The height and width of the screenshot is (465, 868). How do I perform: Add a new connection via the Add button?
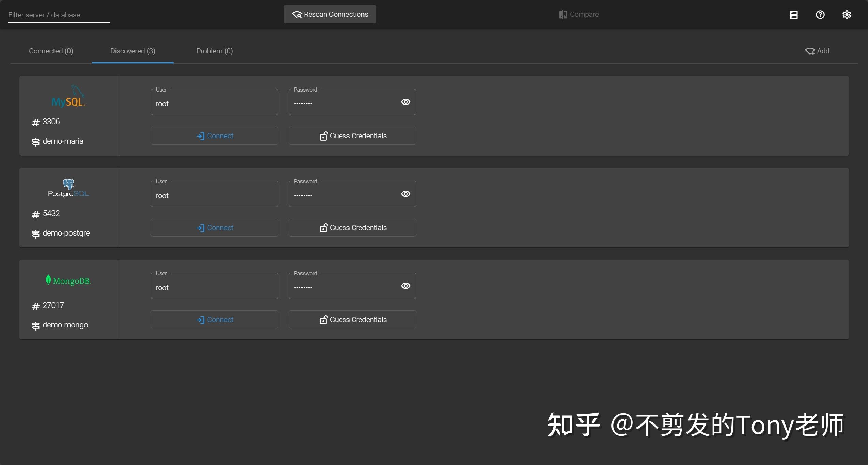point(818,51)
